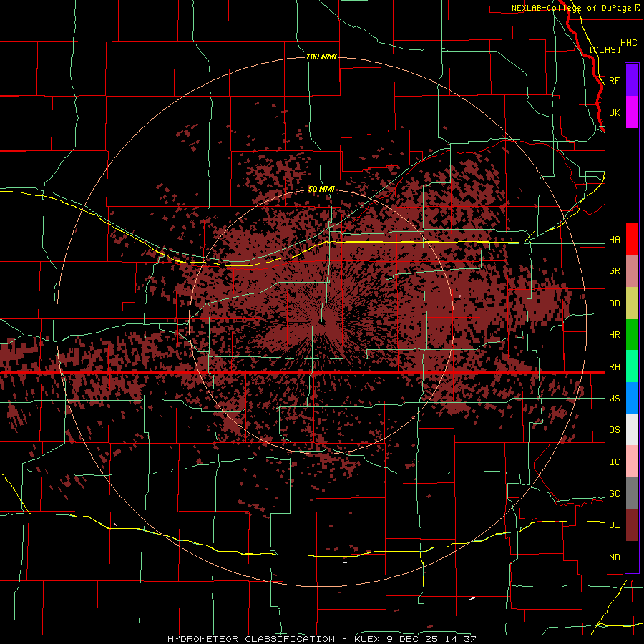The height and width of the screenshot is (644, 644).
Task: Select the blue WS legend swatch
Action: click(632, 398)
